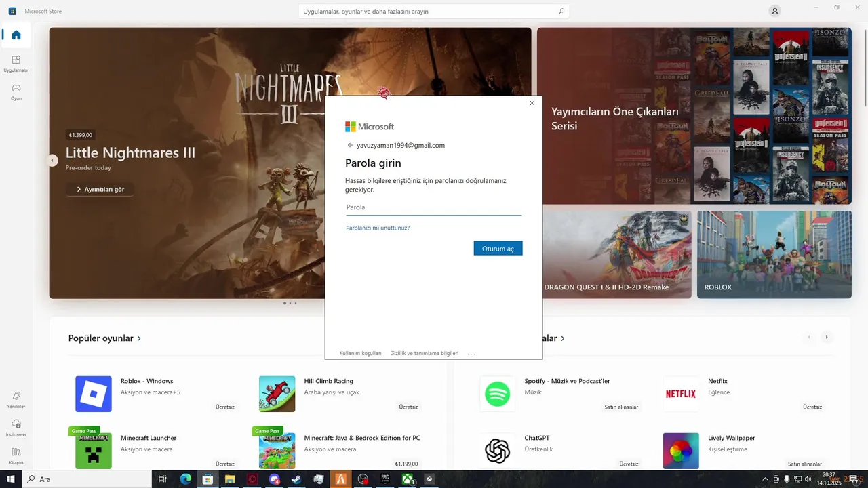The image size is (868, 488).
Task: Click the search magnifier icon in the store search box
Action: [x=561, y=11]
